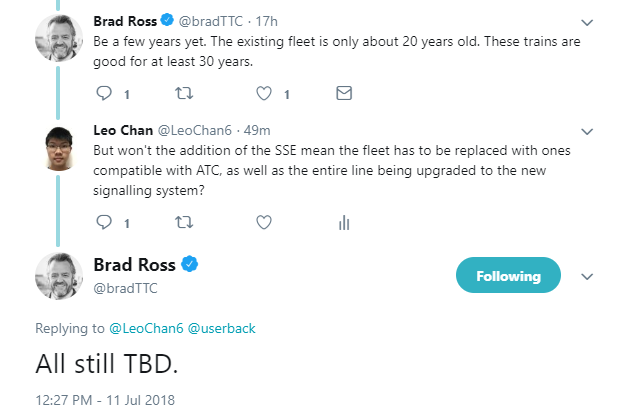Retweet Brad Ross's fleet age tweet
Image resolution: width=628 pixels, height=418 pixels.
[x=183, y=94]
